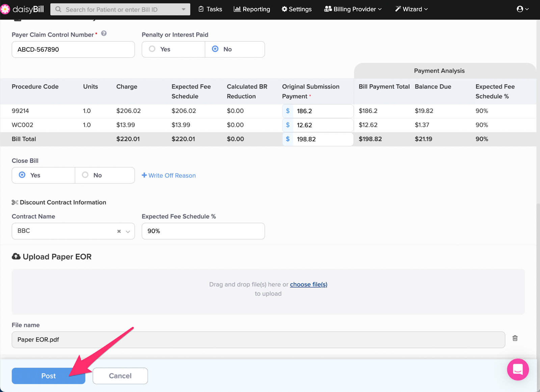
Task: Select Yes for Close Bill
Action: [x=43, y=175]
